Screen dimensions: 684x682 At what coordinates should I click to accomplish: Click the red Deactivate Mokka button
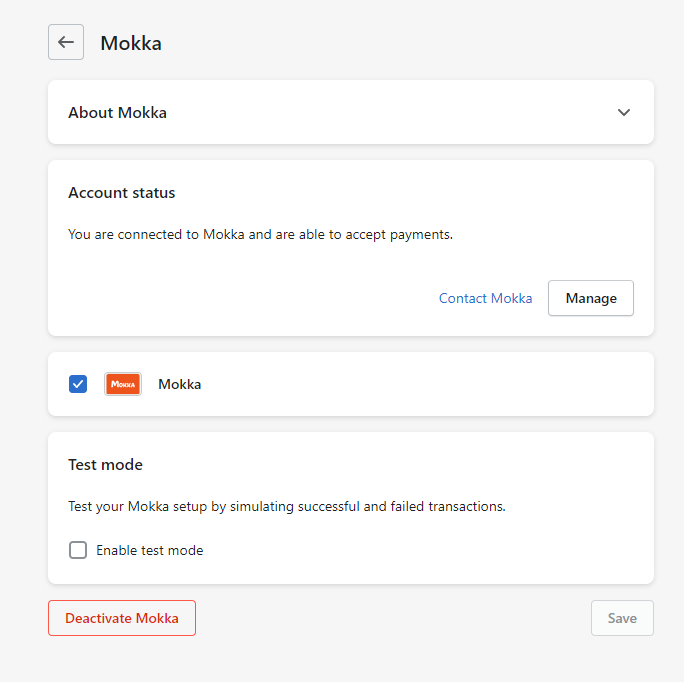tap(122, 618)
